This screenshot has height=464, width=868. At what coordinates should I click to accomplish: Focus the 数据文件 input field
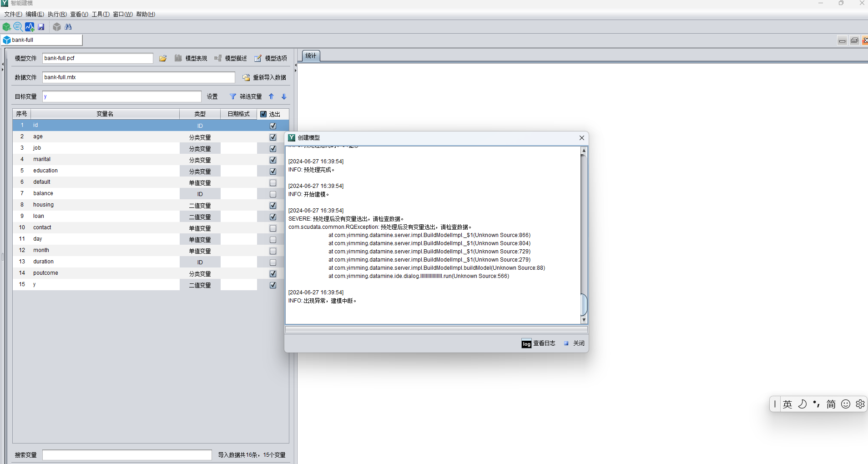139,77
